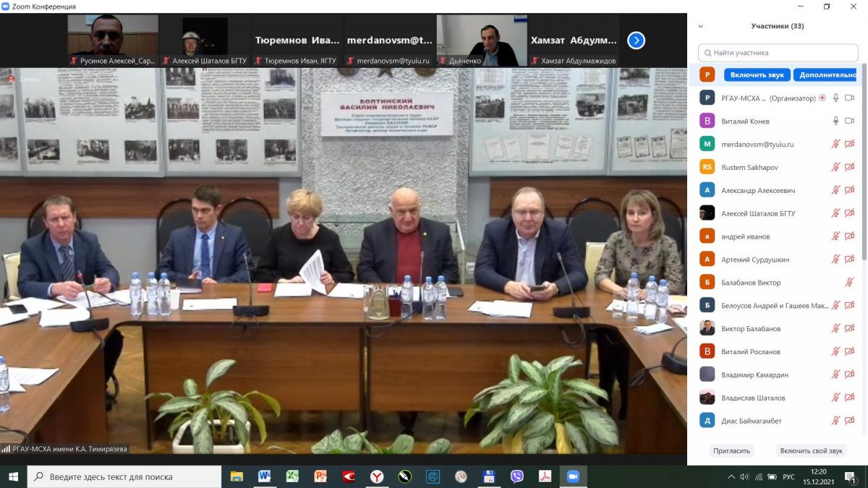This screenshot has height=488, width=868.
Task: Show next video thumbnails with arrow button
Action: pyautogui.click(x=636, y=40)
